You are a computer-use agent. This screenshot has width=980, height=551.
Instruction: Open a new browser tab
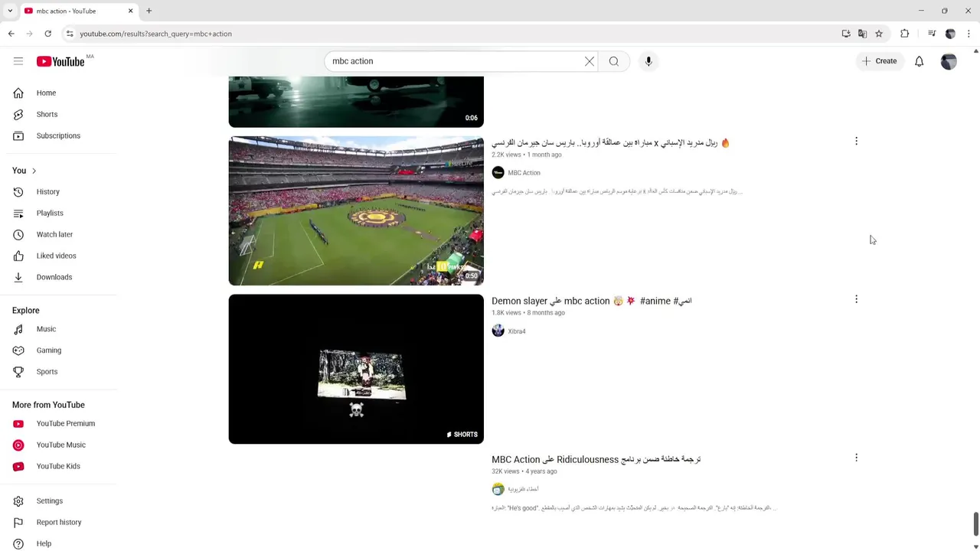click(149, 11)
